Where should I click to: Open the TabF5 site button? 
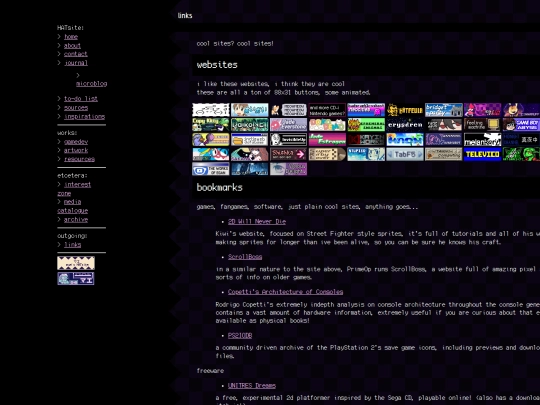(x=405, y=154)
